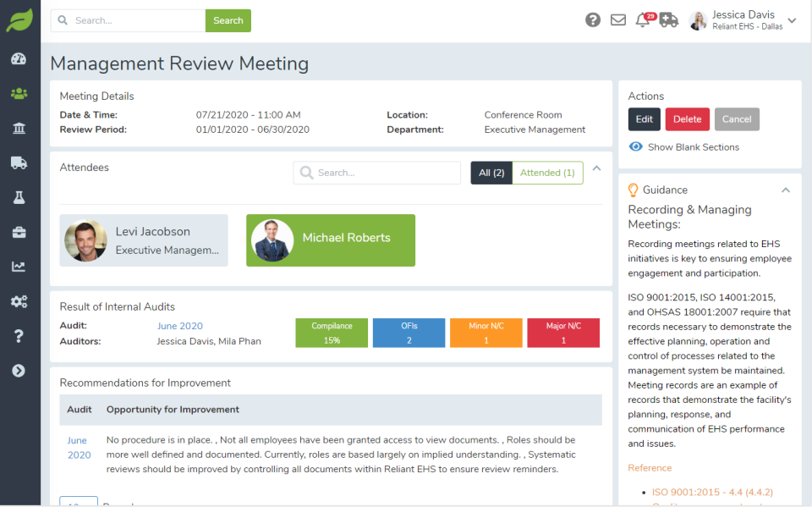Open the Dashboard gauge icon in sidebar
The width and height of the screenshot is (812, 507).
19,59
